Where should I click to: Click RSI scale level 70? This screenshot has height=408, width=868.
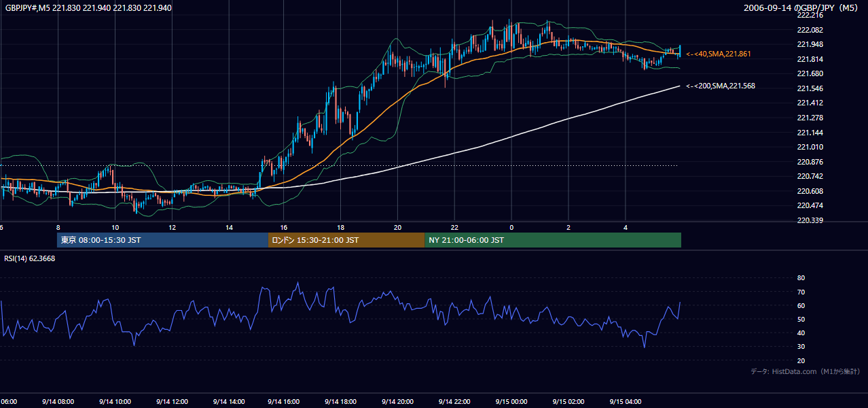tap(801, 292)
